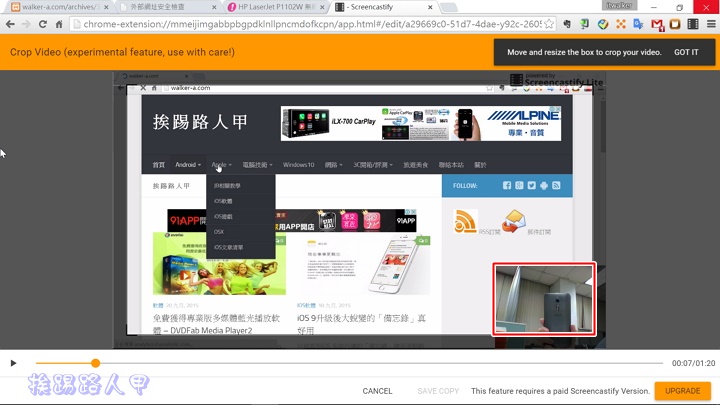720x405 pixels.
Task: Click the mail subscription envelope icon
Action: (x=513, y=221)
